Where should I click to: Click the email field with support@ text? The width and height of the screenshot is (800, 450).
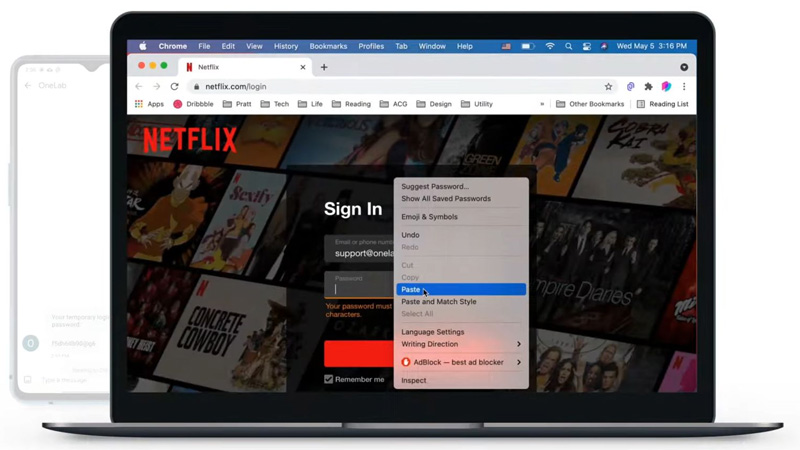coord(359,248)
